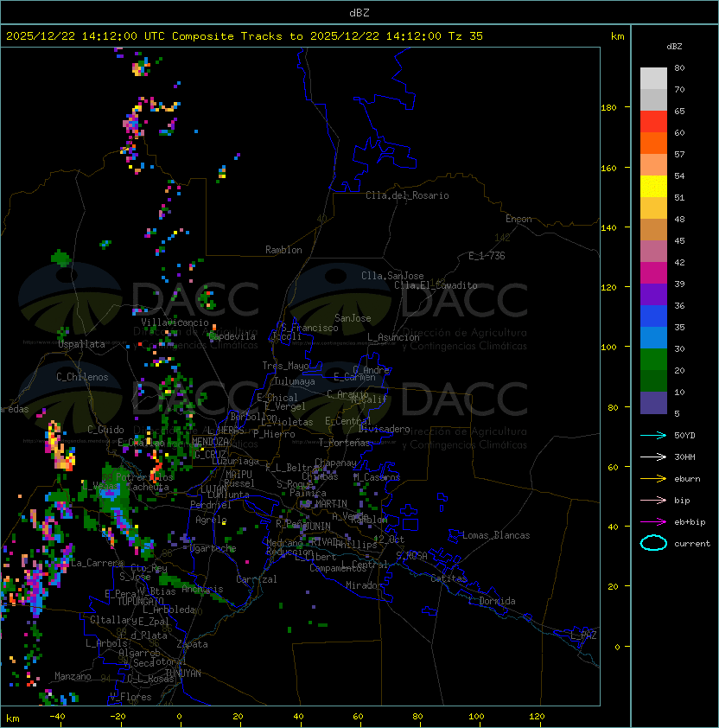Screen dimensions: 719x728
Task: Click the 'C_Chilenos' map label
Action: 82,377
